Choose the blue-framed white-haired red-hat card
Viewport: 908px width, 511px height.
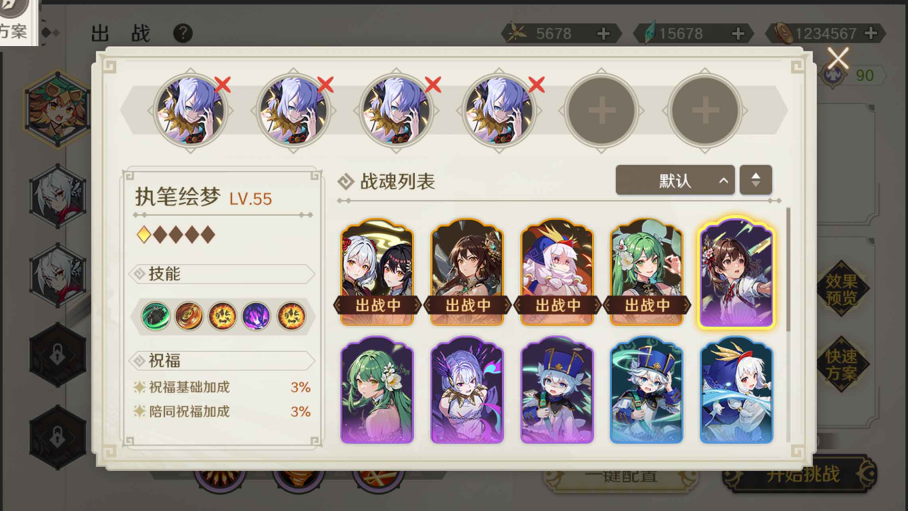[736, 390]
